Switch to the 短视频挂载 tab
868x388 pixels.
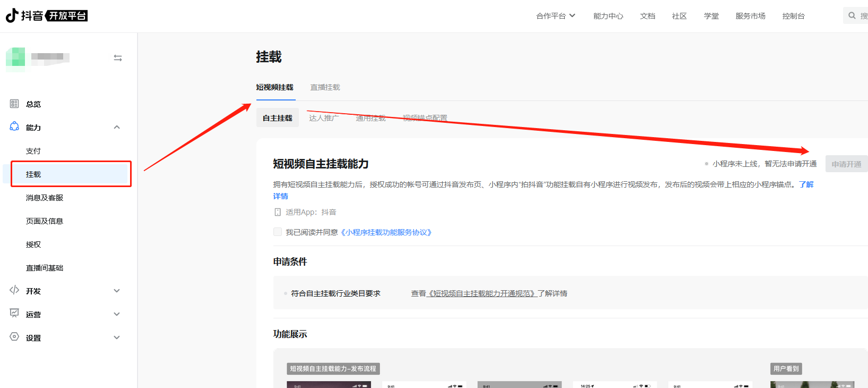click(275, 87)
